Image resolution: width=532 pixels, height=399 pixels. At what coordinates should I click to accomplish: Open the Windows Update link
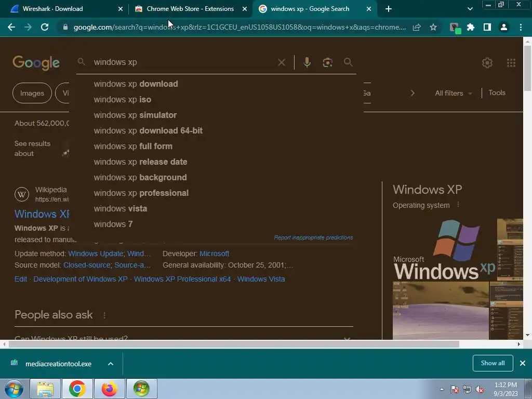coord(96,254)
